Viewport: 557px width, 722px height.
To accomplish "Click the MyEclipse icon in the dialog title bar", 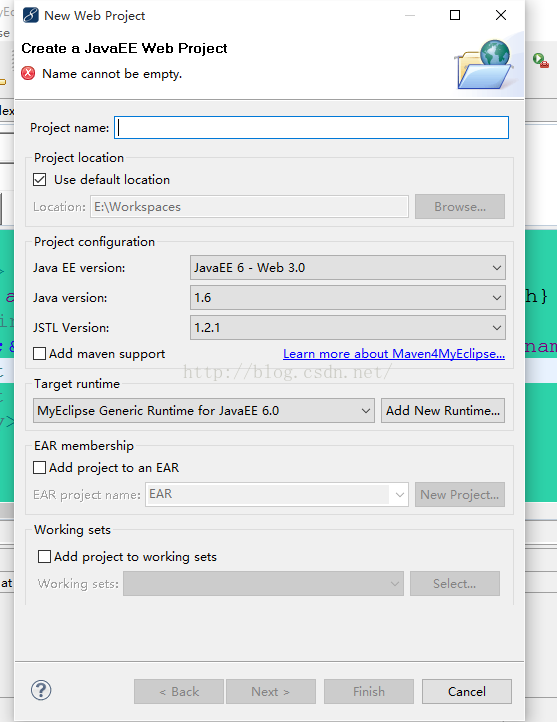I will click(x=30, y=15).
